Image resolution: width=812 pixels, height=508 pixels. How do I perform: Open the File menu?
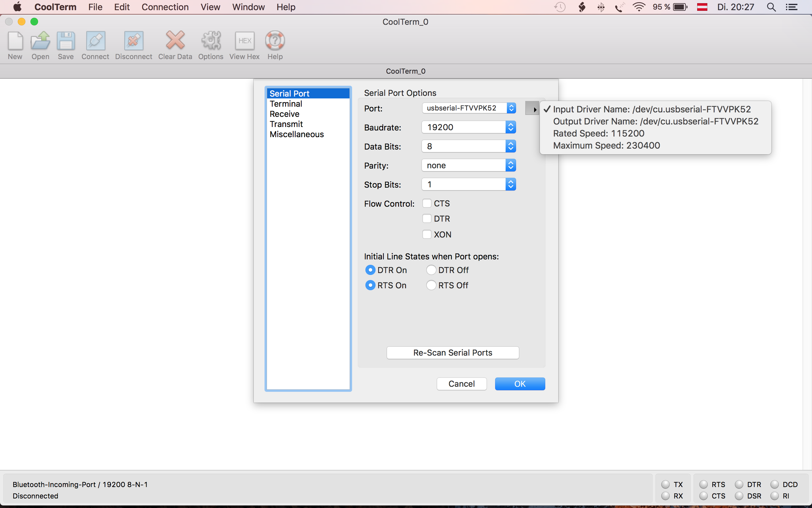[x=95, y=7]
